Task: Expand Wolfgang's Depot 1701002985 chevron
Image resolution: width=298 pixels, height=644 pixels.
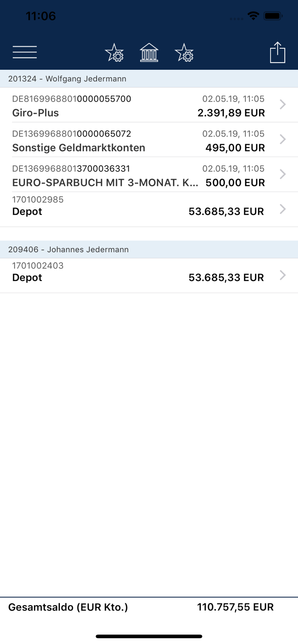Action: (283, 209)
